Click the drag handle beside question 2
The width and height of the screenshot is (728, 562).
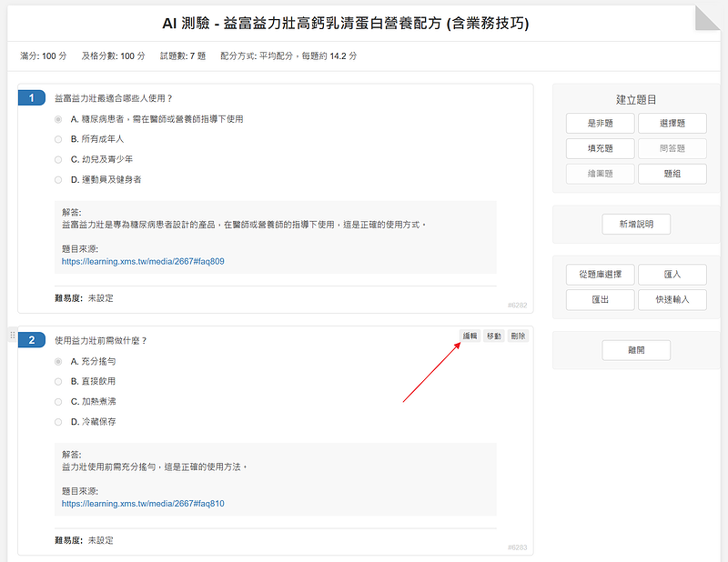pos(13,336)
